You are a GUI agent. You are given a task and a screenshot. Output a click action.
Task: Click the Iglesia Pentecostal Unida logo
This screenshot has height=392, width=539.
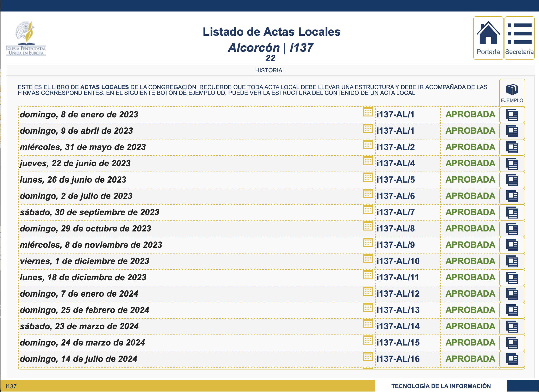tap(26, 38)
